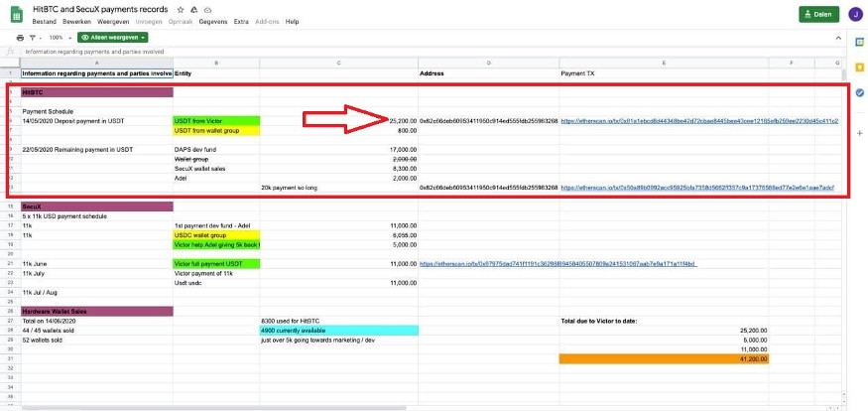Select row 17 header
The image size is (868, 411).
pyautogui.click(x=10, y=226)
